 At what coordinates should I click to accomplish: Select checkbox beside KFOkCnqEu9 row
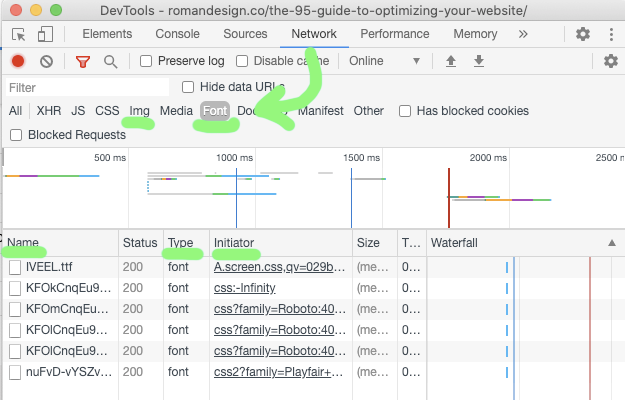pyautogui.click(x=15, y=288)
